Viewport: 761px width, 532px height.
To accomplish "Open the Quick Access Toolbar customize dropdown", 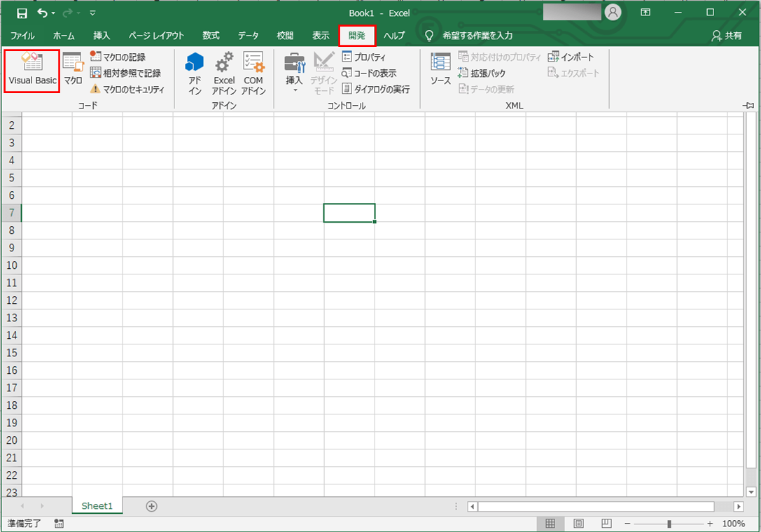I will (92, 13).
